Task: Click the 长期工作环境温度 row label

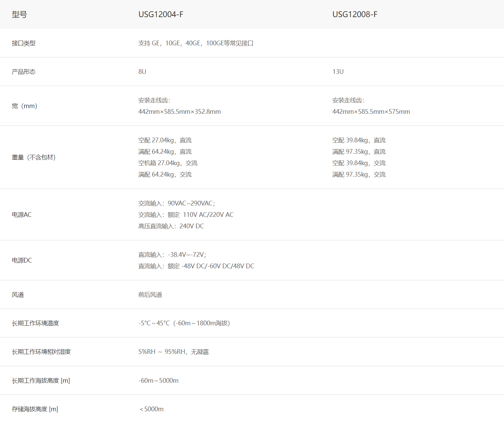Action: [35, 323]
